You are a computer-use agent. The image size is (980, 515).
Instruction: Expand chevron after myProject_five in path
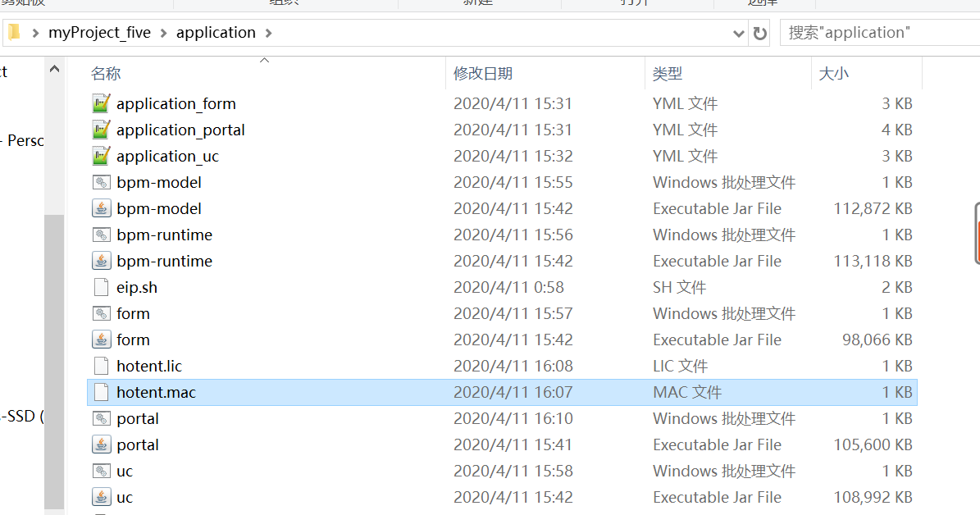[x=164, y=33]
